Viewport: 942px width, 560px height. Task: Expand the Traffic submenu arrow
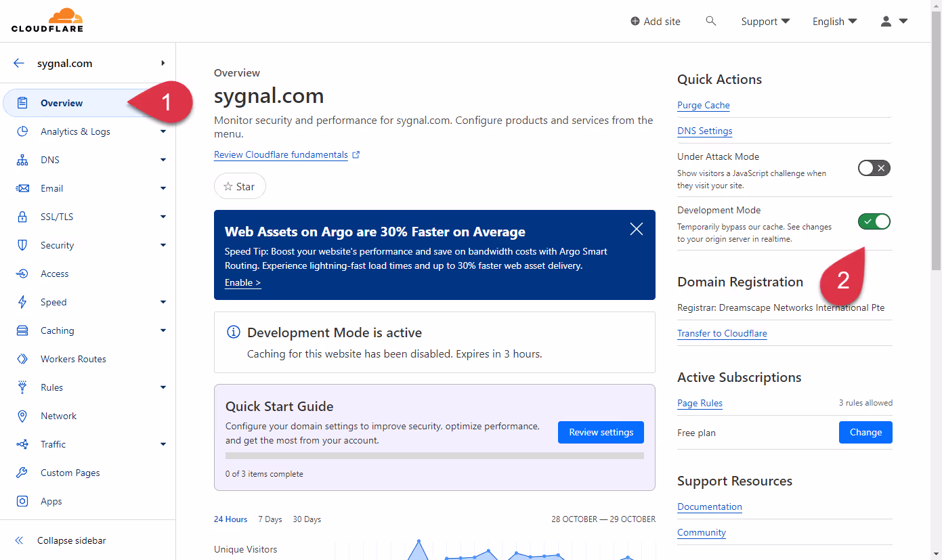pos(163,444)
